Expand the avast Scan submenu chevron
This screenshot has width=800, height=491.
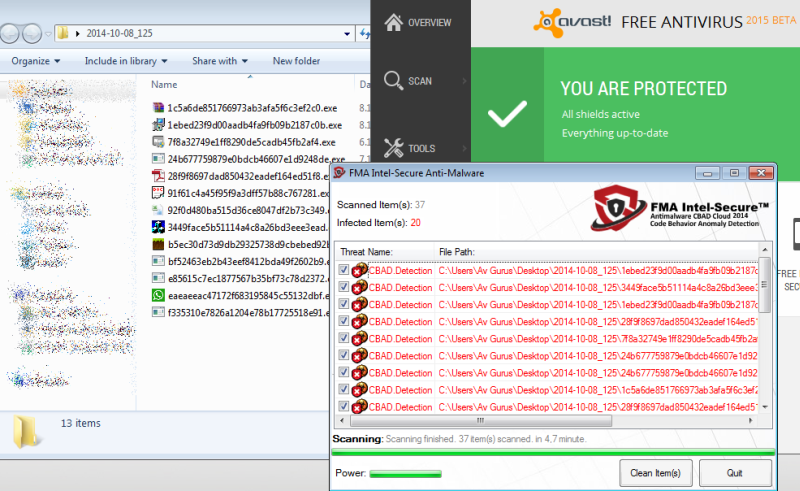(464, 81)
